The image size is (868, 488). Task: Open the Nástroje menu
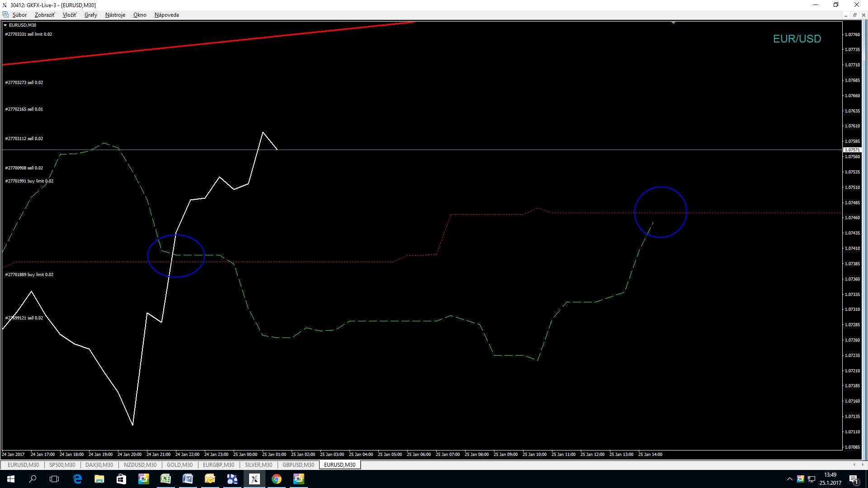point(115,15)
